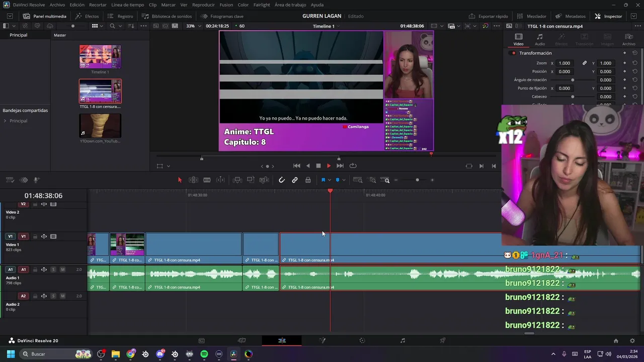This screenshot has width=644, height=362.
Task: Click the Custom Zoom icon
Action: 385,180
